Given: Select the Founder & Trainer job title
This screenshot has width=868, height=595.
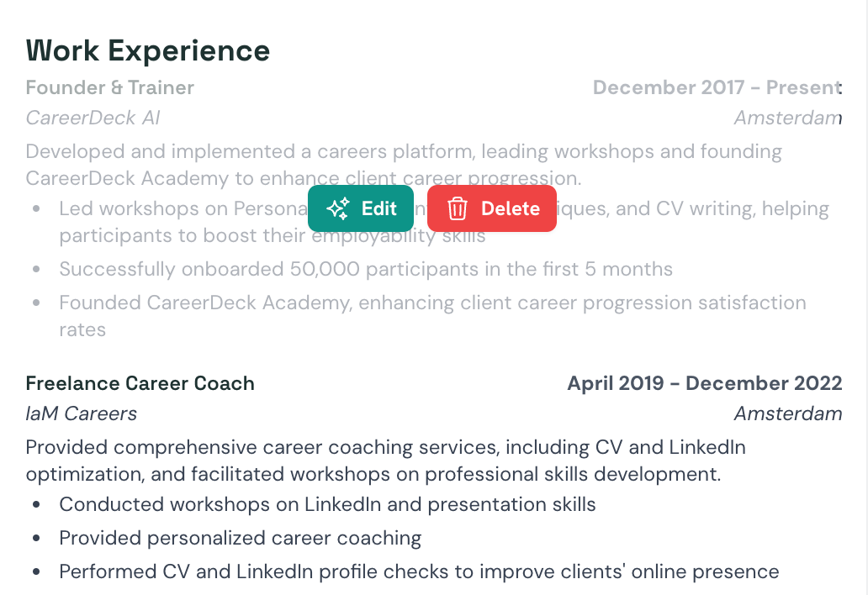Looking at the screenshot, I should pyautogui.click(x=110, y=87).
